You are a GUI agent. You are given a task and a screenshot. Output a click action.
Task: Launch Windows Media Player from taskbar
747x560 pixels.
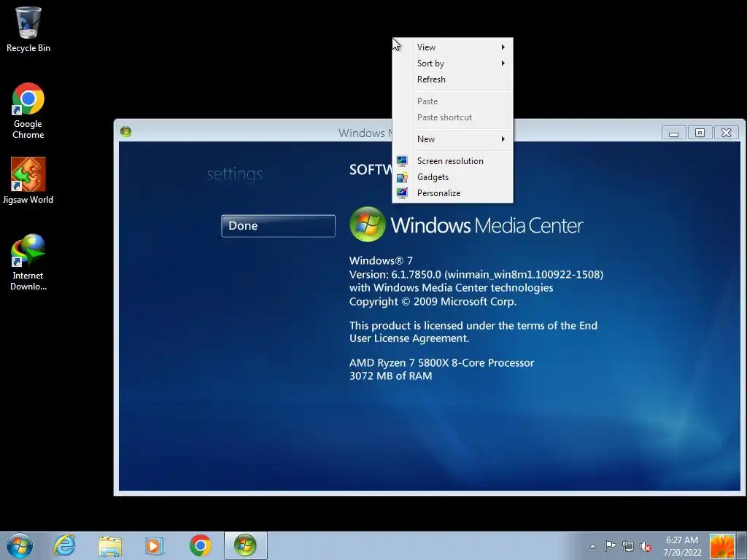pos(155,545)
